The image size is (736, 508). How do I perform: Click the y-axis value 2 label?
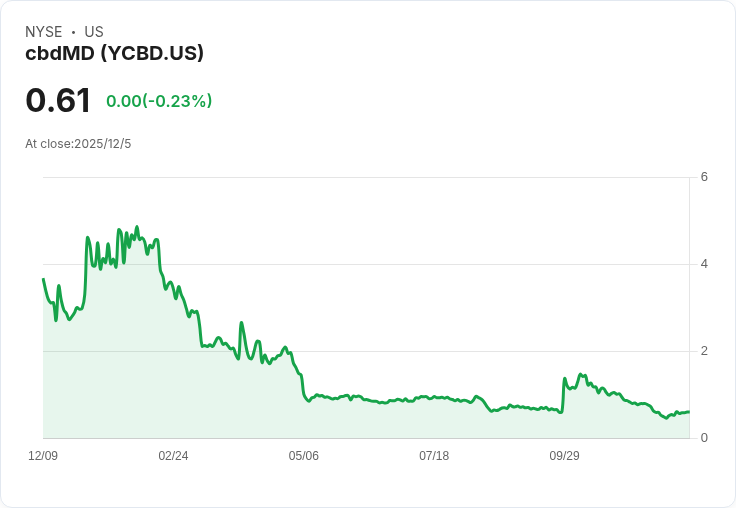click(704, 351)
